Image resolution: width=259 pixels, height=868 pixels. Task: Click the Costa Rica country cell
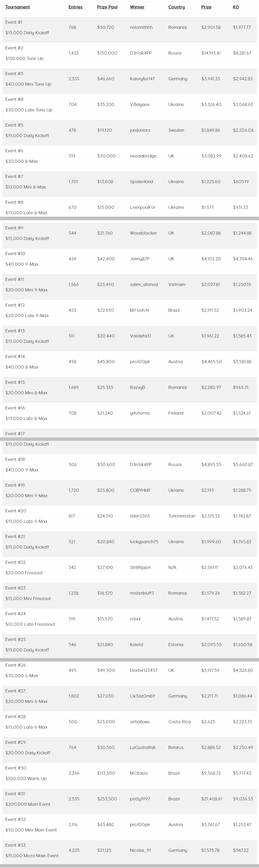tap(180, 722)
